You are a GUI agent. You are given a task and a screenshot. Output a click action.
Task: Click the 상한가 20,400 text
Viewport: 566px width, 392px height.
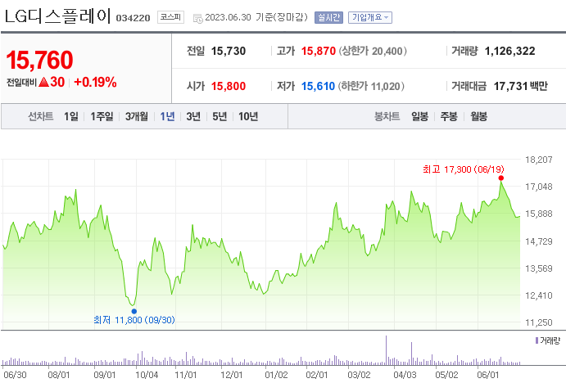click(x=373, y=52)
